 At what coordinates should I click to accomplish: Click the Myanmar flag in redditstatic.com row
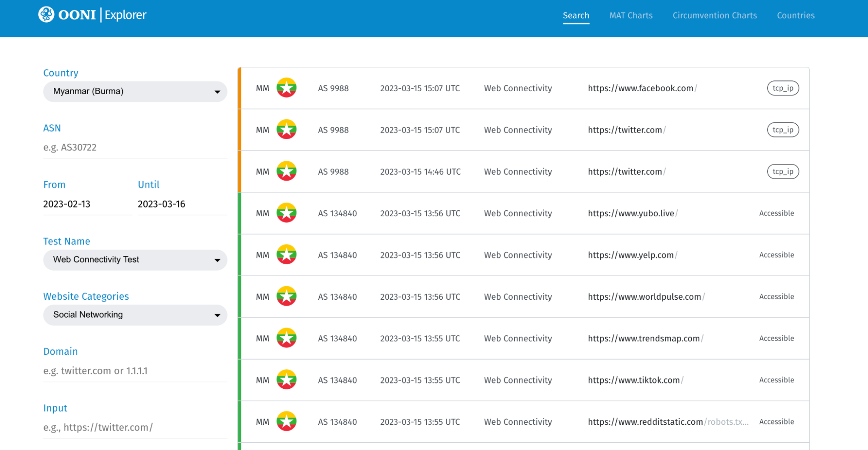coord(287,421)
